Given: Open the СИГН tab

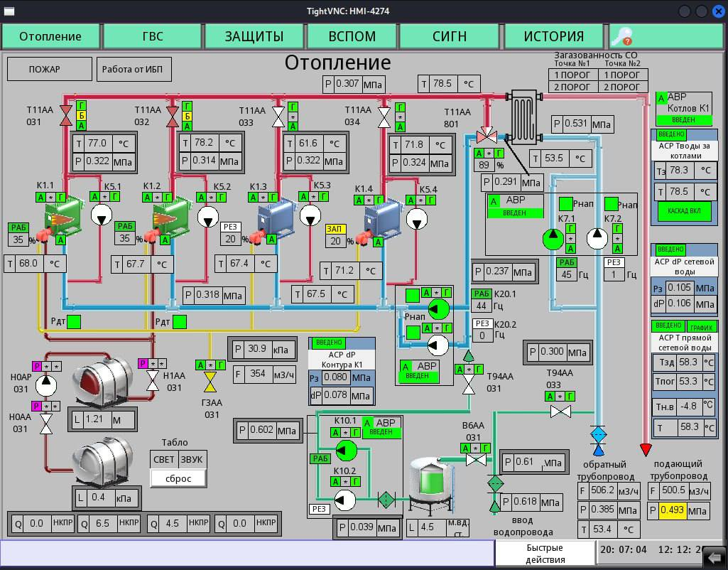Looking at the screenshot, I should coord(449,36).
